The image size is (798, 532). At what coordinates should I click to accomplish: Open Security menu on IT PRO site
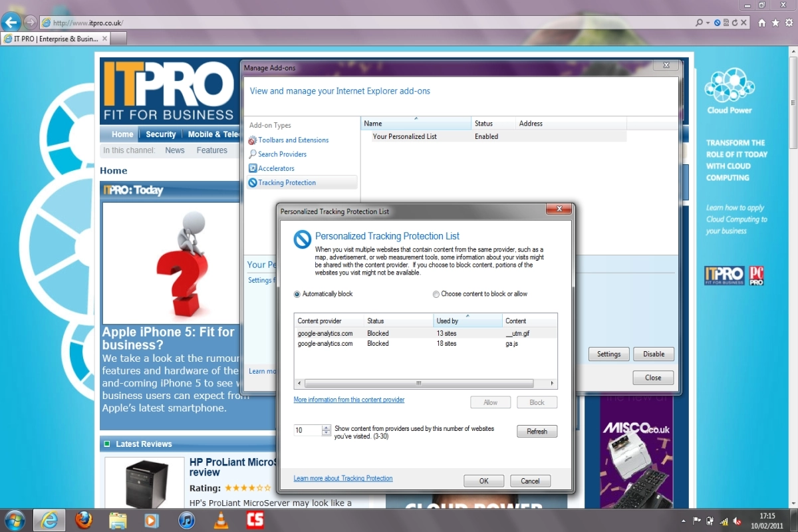coord(160,134)
